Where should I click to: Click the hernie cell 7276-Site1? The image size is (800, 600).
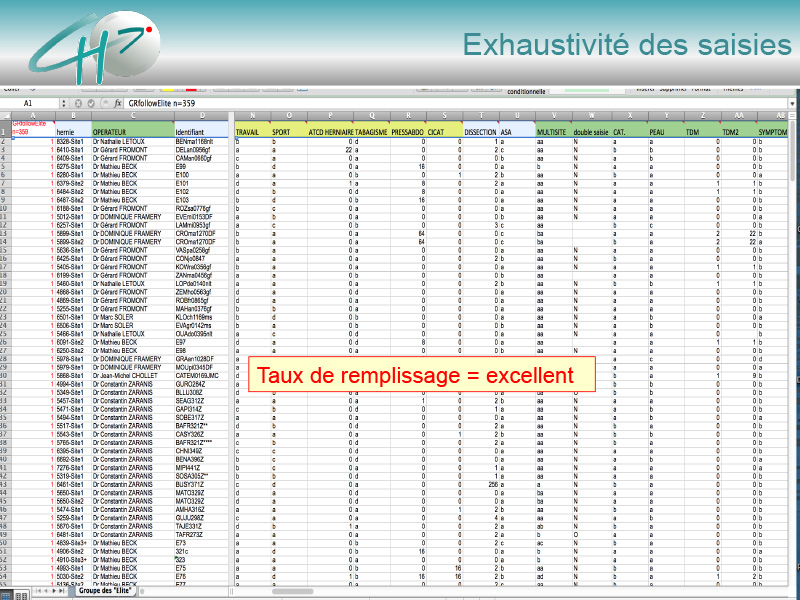[73, 468]
